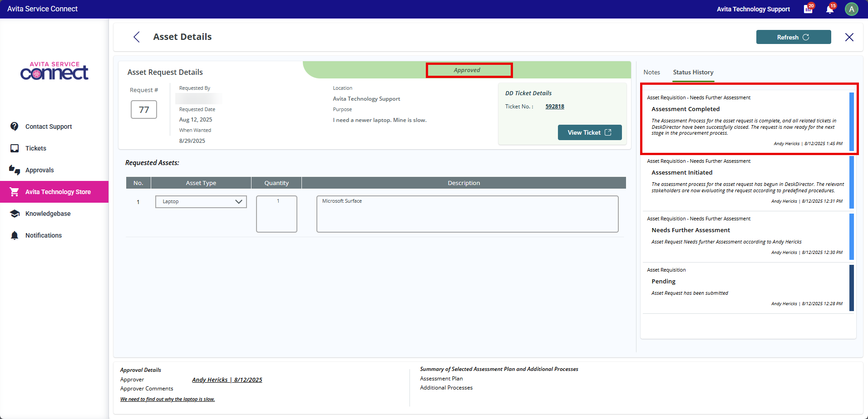Open Contact Support in the sidebar
868x419 pixels.
click(x=54, y=127)
